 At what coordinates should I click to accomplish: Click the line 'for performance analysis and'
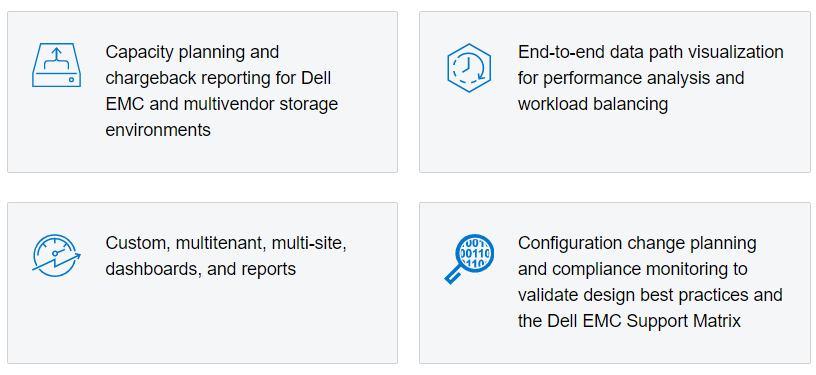click(631, 78)
